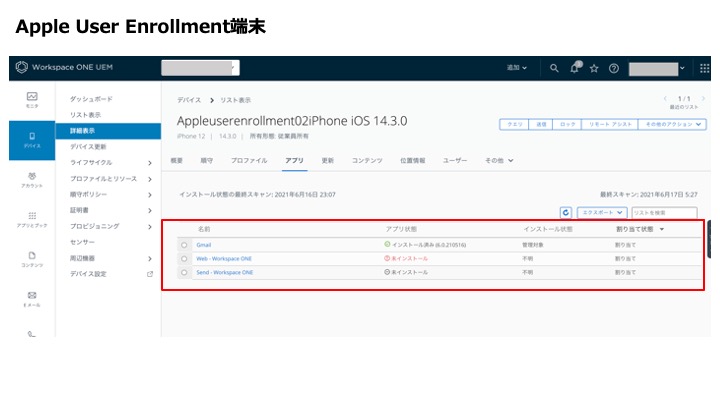Screen dimensions: 720x405
Task: Expand プロビジョニング menu
Action: click(x=150, y=227)
